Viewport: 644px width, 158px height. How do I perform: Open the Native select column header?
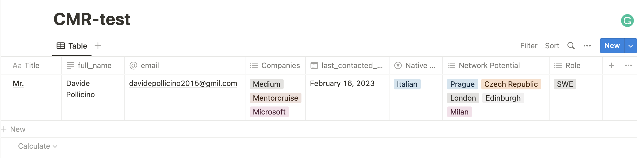(415, 65)
